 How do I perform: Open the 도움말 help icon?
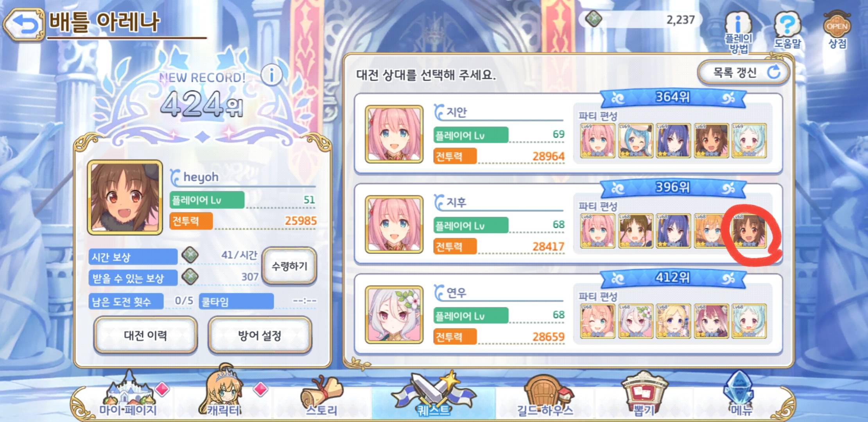pos(787,30)
